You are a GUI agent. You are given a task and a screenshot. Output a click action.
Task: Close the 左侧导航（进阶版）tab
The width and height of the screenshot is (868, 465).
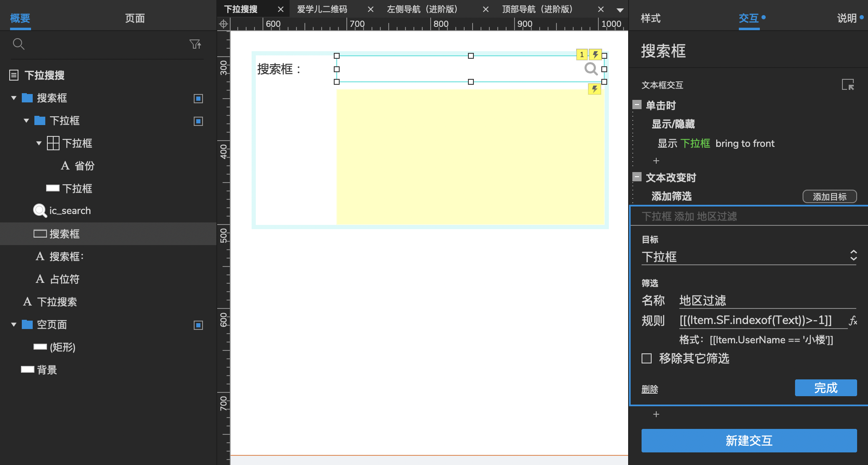pyautogui.click(x=486, y=9)
